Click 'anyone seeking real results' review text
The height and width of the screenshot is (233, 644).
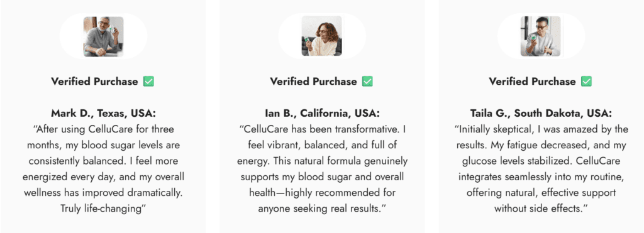click(x=323, y=209)
